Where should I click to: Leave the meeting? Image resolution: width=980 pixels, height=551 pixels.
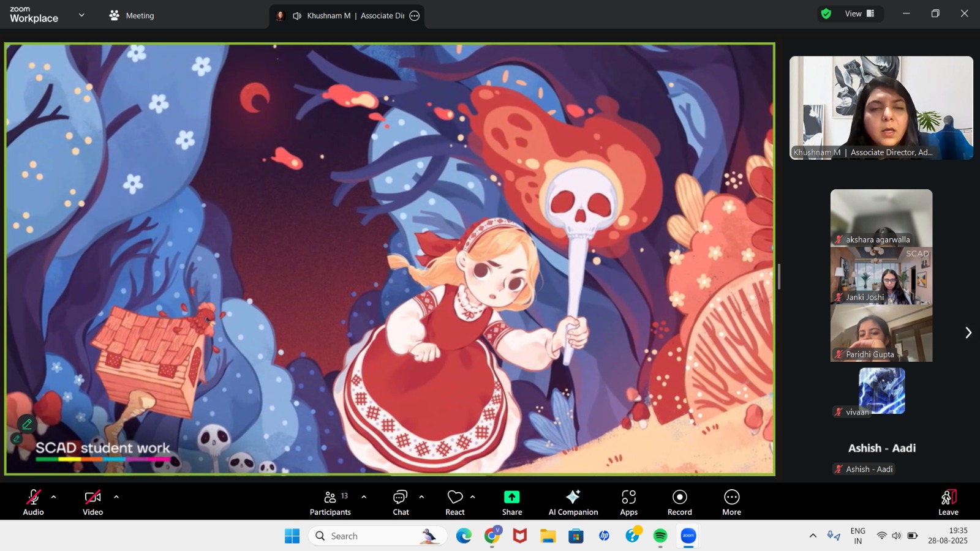point(948,502)
